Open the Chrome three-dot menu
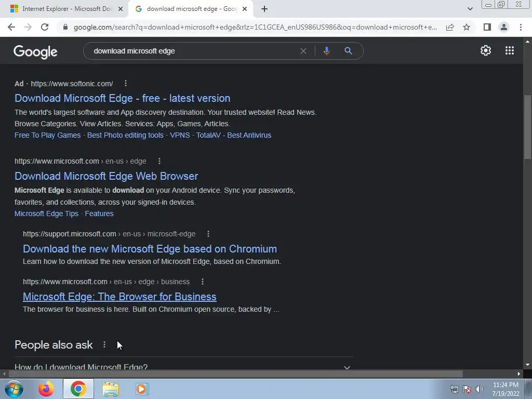This screenshot has height=399, width=532. coord(521,27)
